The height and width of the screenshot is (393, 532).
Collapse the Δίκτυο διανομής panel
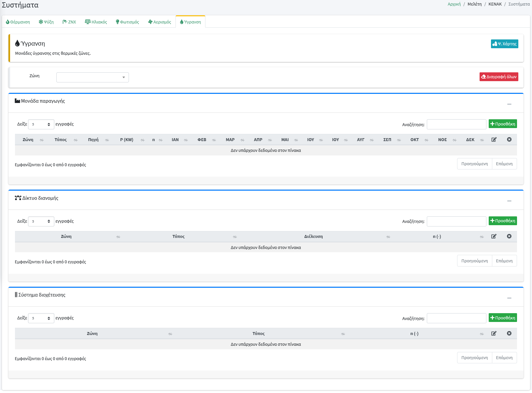coord(509,201)
